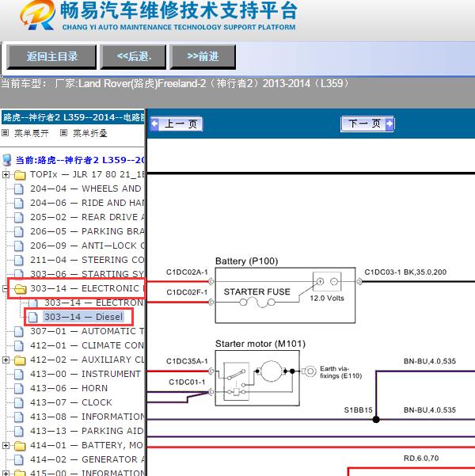Viewport: 475px width, 476px height.
Task: Open 205-02 REAR DRIVE tree item
Action: click(x=87, y=217)
